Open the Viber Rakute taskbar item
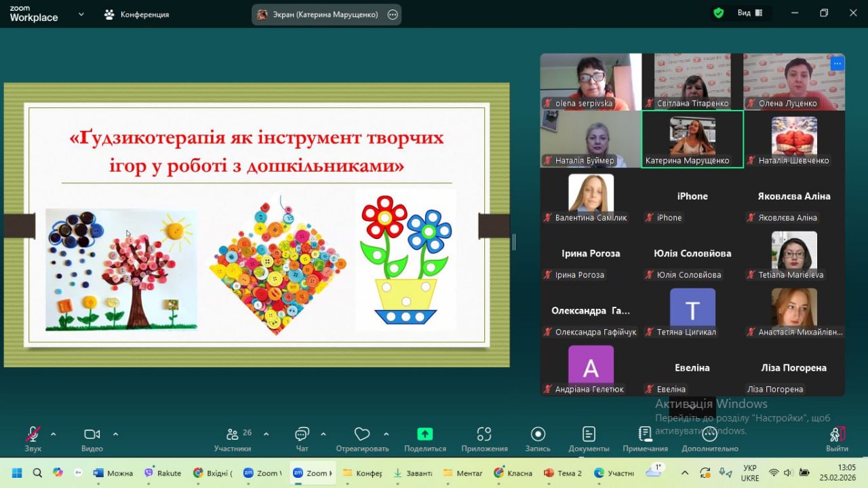 (162, 473)
